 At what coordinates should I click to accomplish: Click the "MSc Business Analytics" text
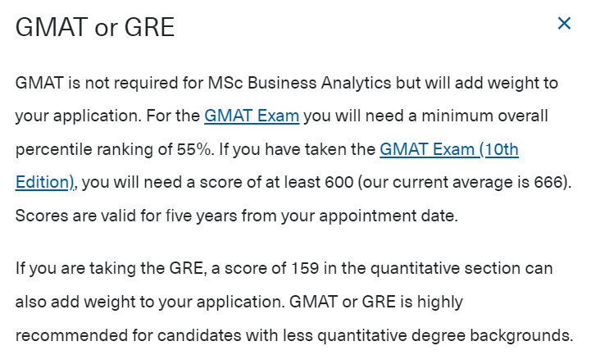pos(299,83)
